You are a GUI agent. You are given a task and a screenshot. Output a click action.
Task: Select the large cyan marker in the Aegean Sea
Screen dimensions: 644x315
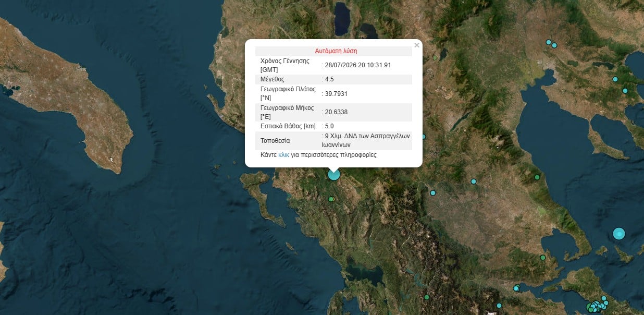[619, 234]
